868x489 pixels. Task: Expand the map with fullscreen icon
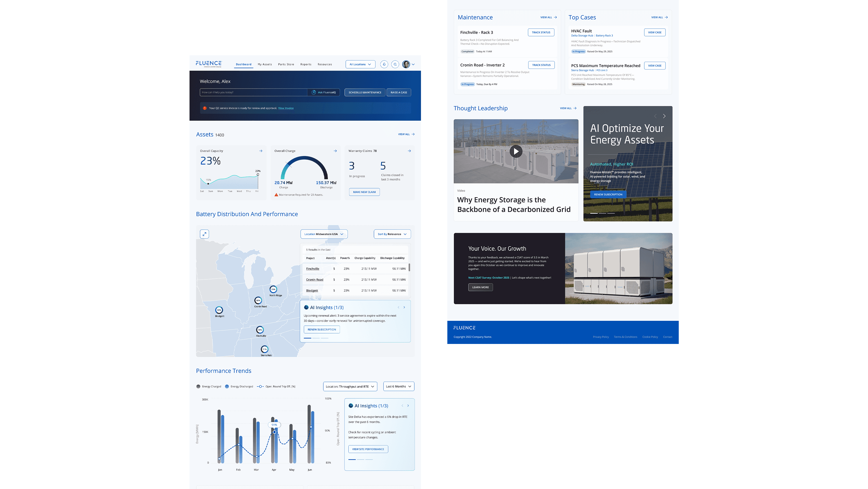[204, 234]
